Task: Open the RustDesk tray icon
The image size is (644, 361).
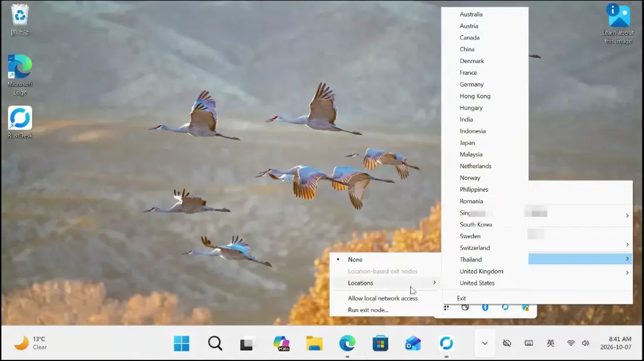Action: click(x=505, y=308)
